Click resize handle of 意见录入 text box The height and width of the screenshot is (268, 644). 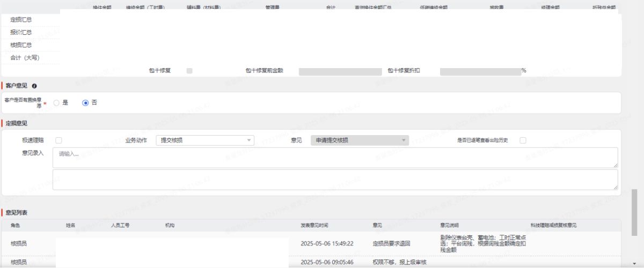(615, 165)
